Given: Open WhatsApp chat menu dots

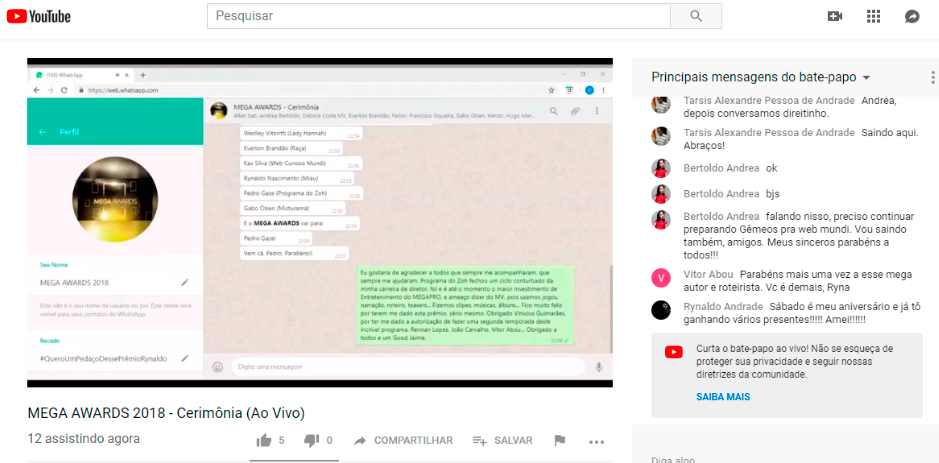Looking at the screenshot, I should pyautogui.click(x=596, y=111).
